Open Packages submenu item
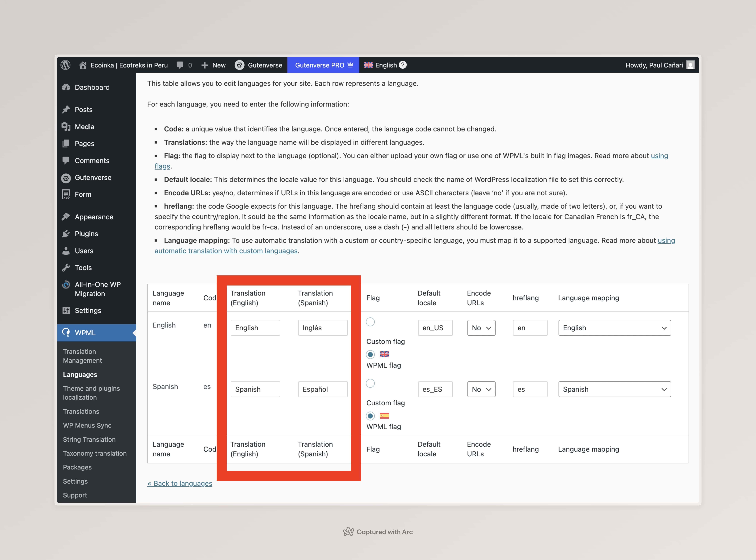This screenshot has width=756, height=560. pyautogui.click(x=77, y=467)
